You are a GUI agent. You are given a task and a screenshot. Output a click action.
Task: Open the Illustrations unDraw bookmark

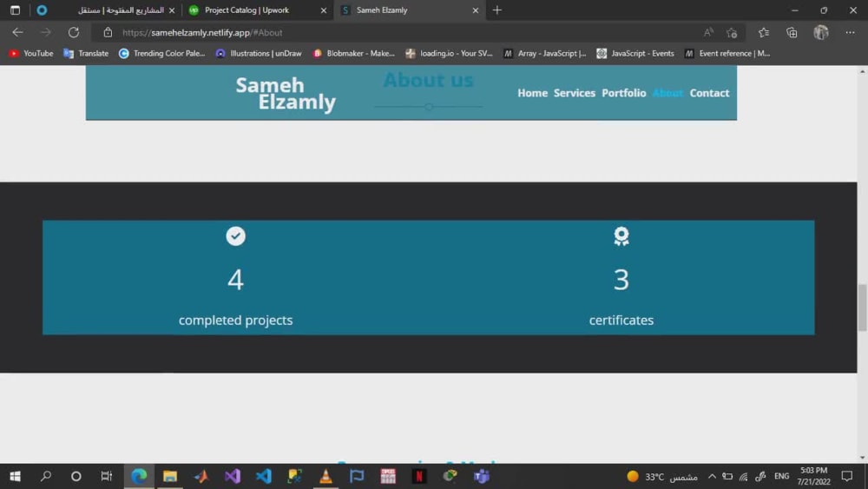tap(259, 53)
